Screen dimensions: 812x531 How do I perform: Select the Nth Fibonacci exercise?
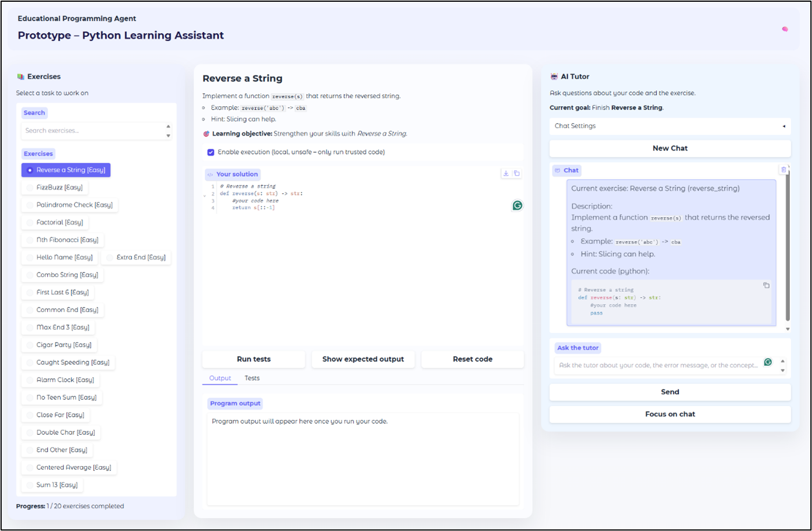tap(62, 240)
